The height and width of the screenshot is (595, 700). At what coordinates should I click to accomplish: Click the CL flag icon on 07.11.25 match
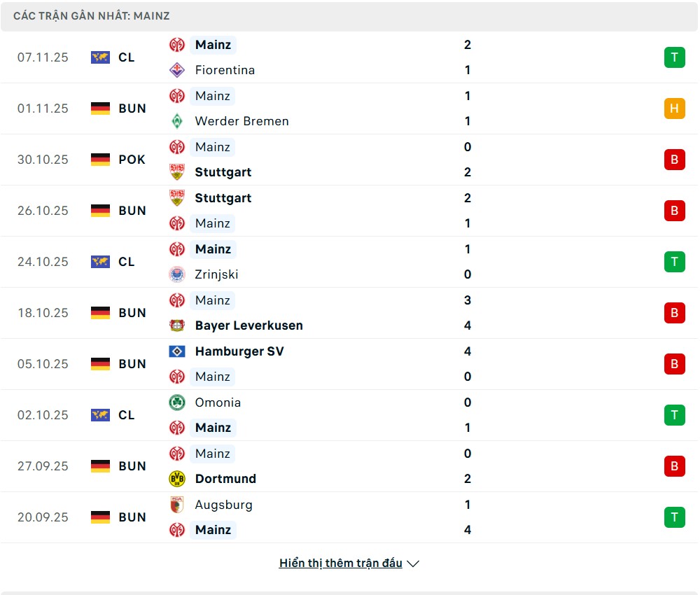click(x=101, y=57)
